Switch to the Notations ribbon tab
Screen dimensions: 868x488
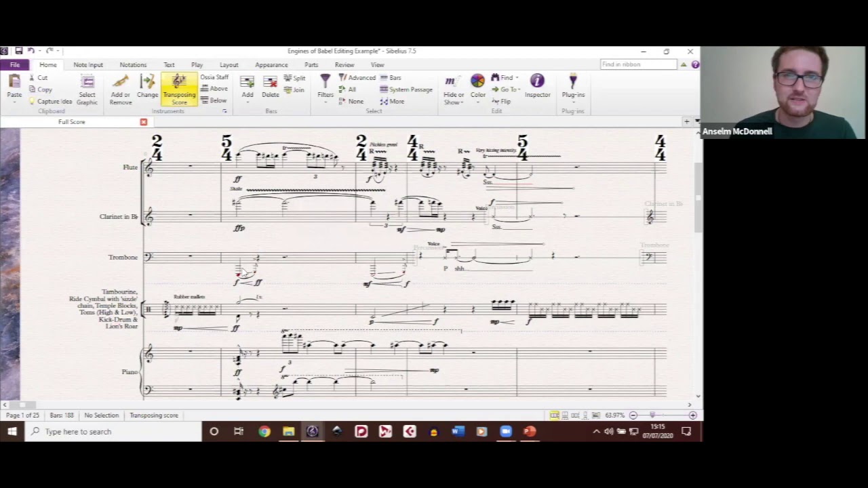tap(133, 65)
